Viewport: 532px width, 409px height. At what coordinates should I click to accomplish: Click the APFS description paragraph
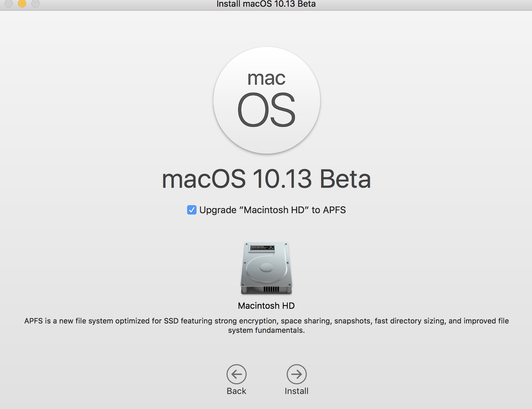(x=266, y=325)
